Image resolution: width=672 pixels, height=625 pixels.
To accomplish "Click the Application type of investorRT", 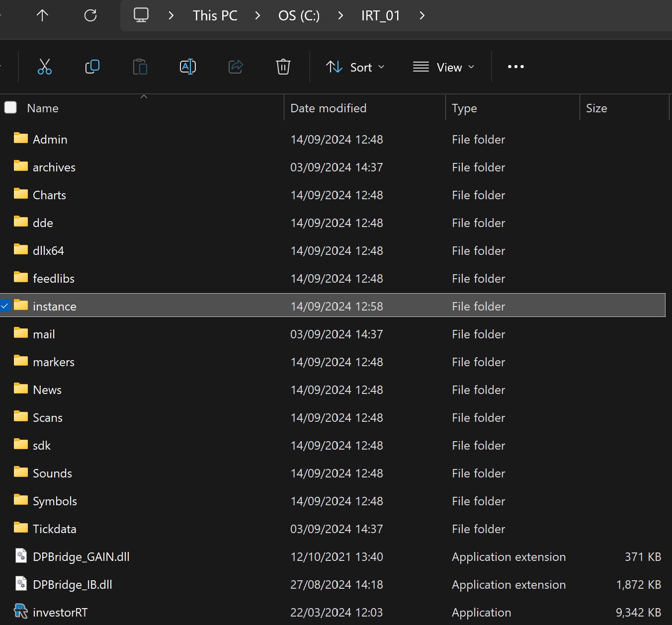I will pos(481,613).
